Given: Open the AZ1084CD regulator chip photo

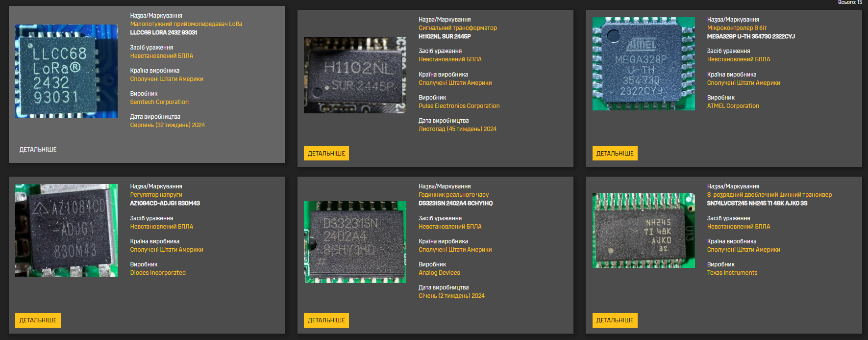Looking at the screenshot, I should [x=66, y=230].
